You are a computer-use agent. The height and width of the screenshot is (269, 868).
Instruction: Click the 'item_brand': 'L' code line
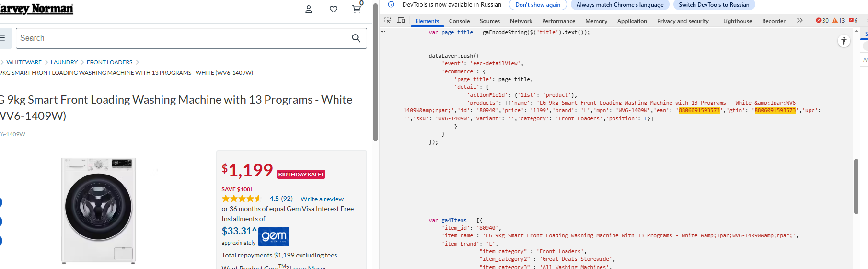click(470, 244)
